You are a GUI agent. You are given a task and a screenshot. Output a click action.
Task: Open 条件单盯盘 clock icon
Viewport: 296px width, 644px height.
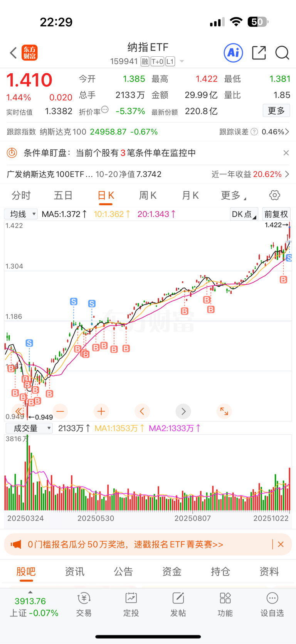coord(12,153)
